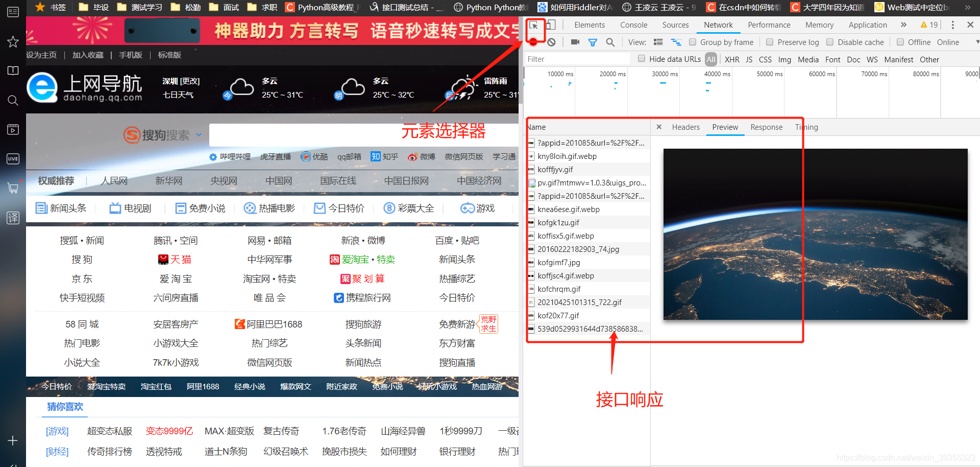Switch to the Application tab
980x467 pixels.
[x=868, y=25]
